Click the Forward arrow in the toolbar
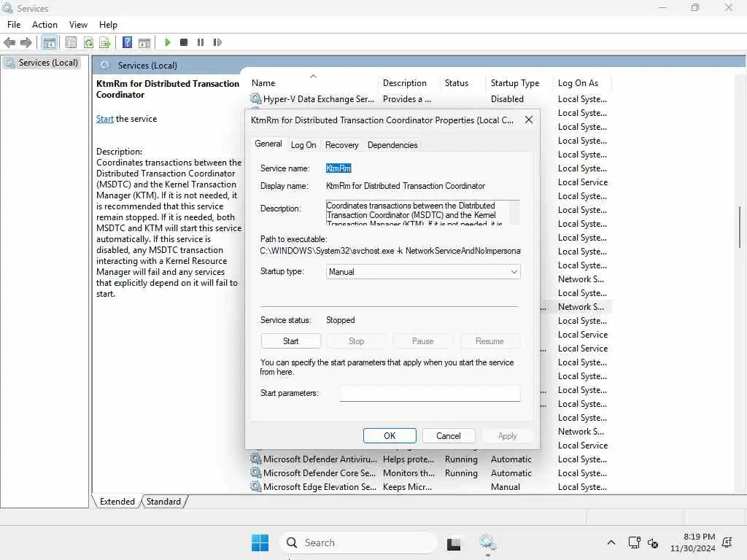Viewport: 747px width, 560px height. (26, 42)
